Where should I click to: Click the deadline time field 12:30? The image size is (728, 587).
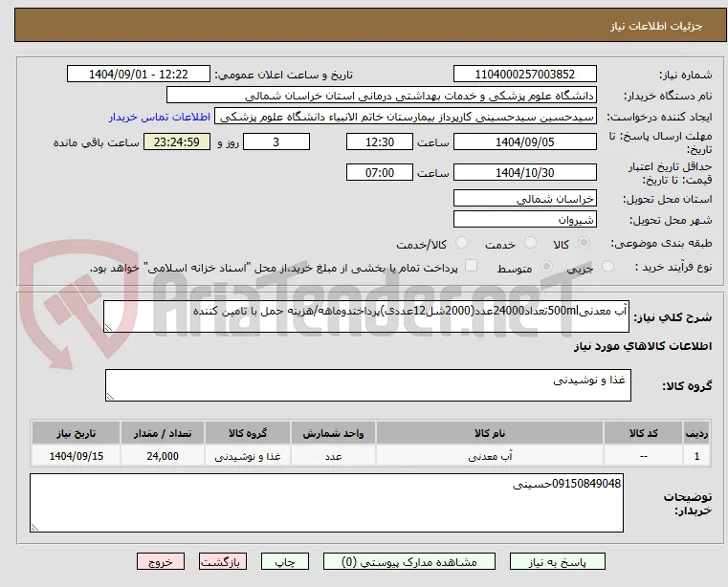tap(380, 142)
